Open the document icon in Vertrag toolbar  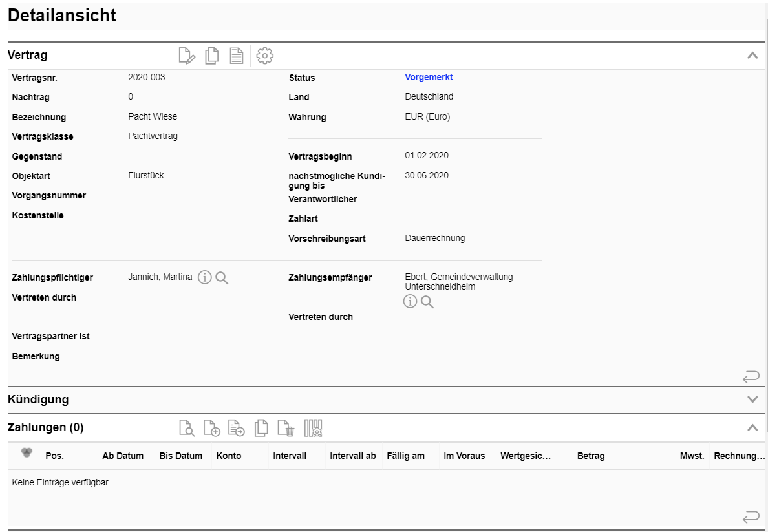point(237,56)
